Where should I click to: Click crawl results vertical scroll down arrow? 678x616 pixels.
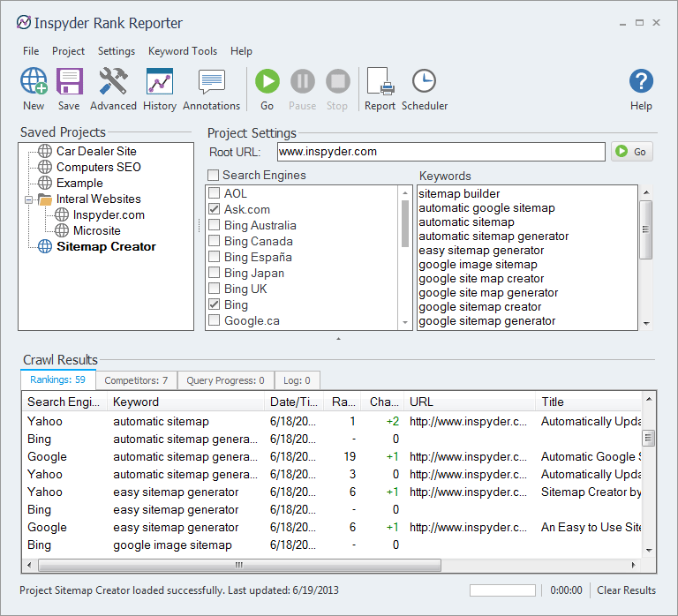tap(649, 551)
